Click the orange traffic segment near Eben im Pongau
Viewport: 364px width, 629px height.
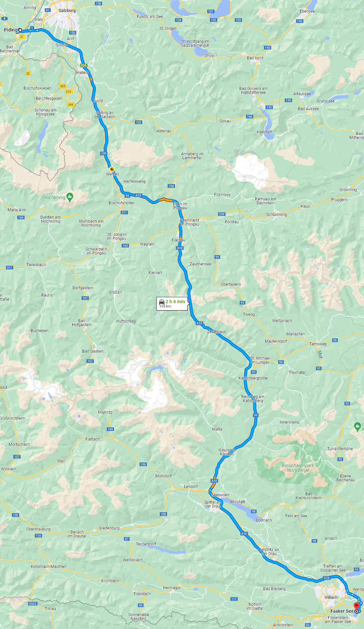(166, 200)
